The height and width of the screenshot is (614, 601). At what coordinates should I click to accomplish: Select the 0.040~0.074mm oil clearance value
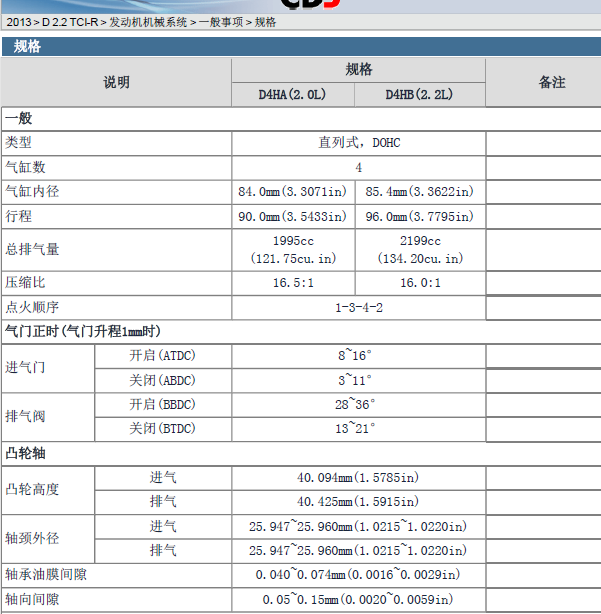pyautogui.click(x=359, y=575)
